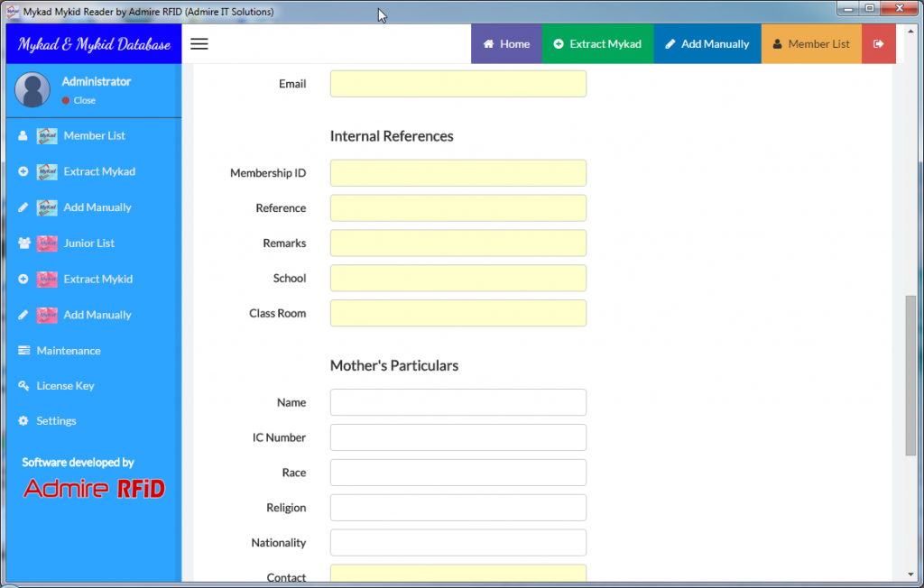Image resolution: width=924 pixels, height=588 pixels.
Task: Select Extract Mykid in the sidebar
Action: 97,280
